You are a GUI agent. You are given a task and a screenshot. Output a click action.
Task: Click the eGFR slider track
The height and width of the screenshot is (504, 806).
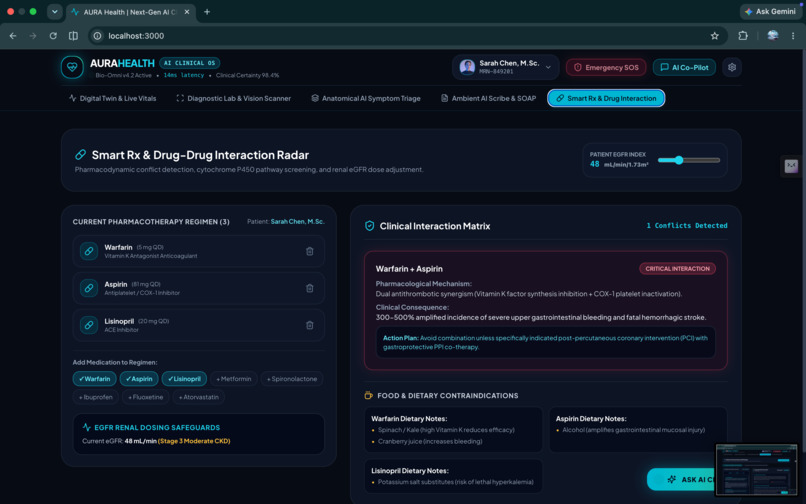689,160
